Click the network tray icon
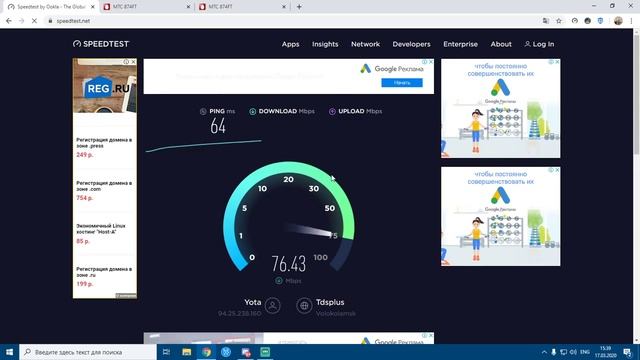This screenshot has height=360, width=640. [x=564, y=352]
